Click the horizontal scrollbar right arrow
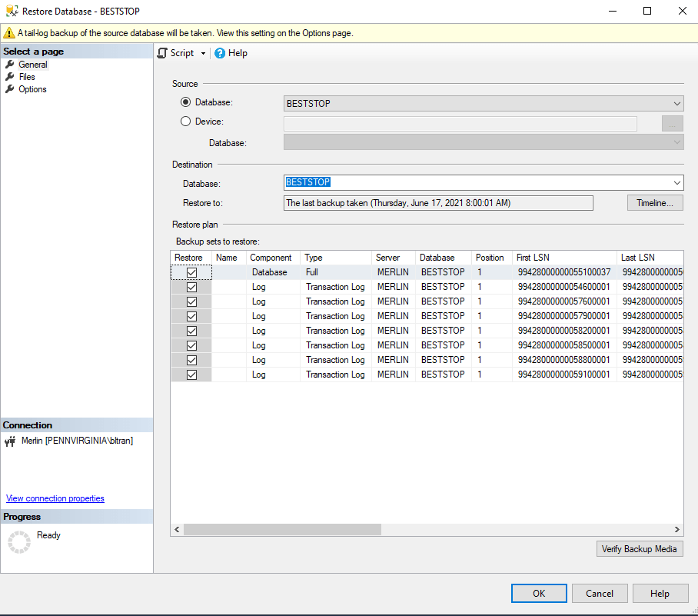 [677, 530]
